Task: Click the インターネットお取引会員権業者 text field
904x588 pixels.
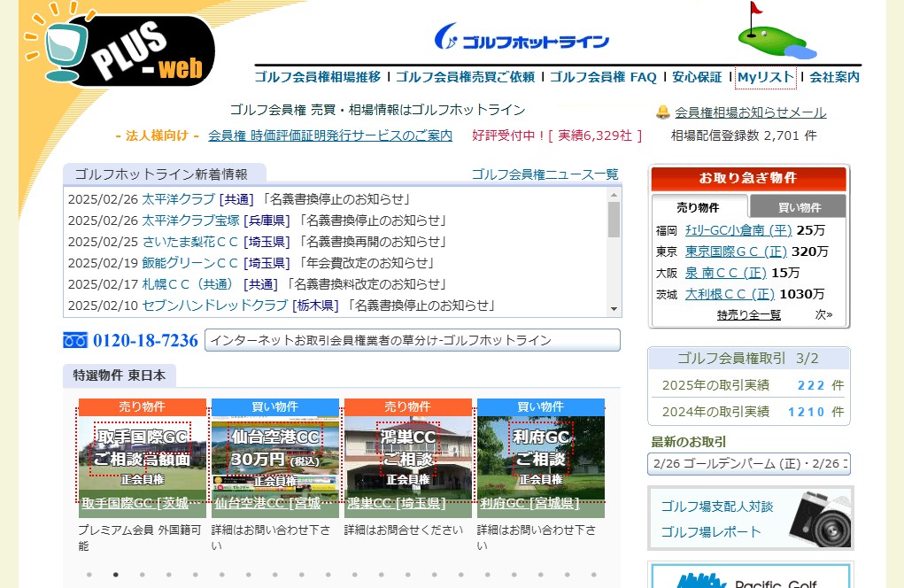Action: pyautogui.click(x=412, y=341)
